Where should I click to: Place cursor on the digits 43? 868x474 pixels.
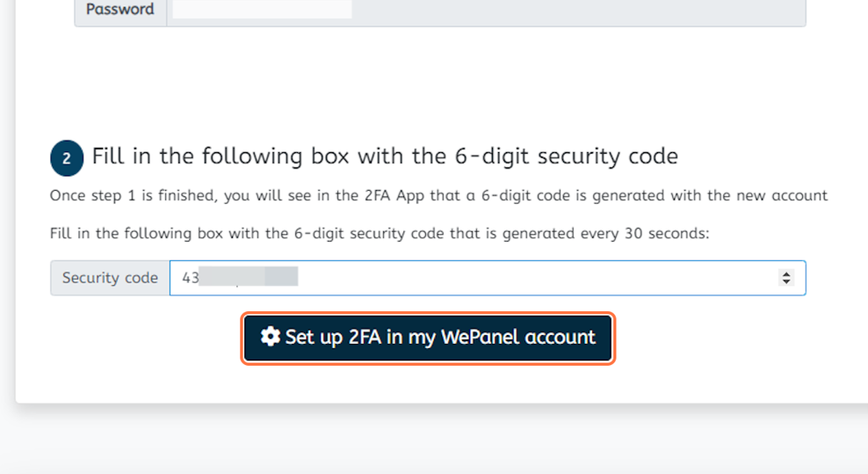191,278
